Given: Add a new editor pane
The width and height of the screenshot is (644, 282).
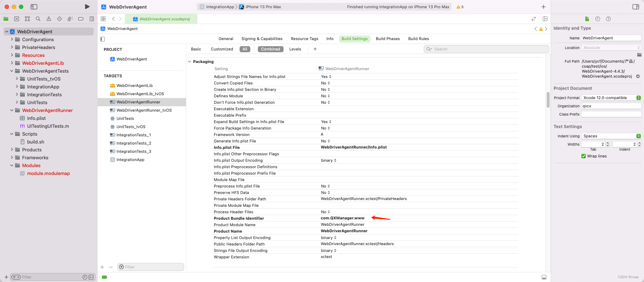Looking at the screenshot, I should 545,19.
